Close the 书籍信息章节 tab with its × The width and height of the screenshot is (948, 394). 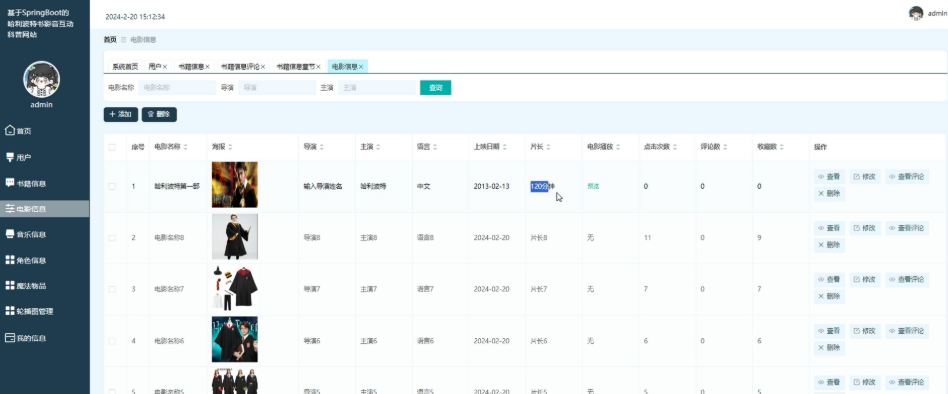click(318, 66)
